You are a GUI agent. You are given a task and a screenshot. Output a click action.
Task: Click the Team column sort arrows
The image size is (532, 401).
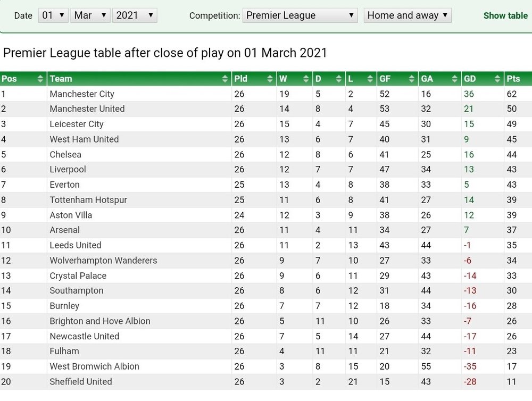tap(225, 79)
